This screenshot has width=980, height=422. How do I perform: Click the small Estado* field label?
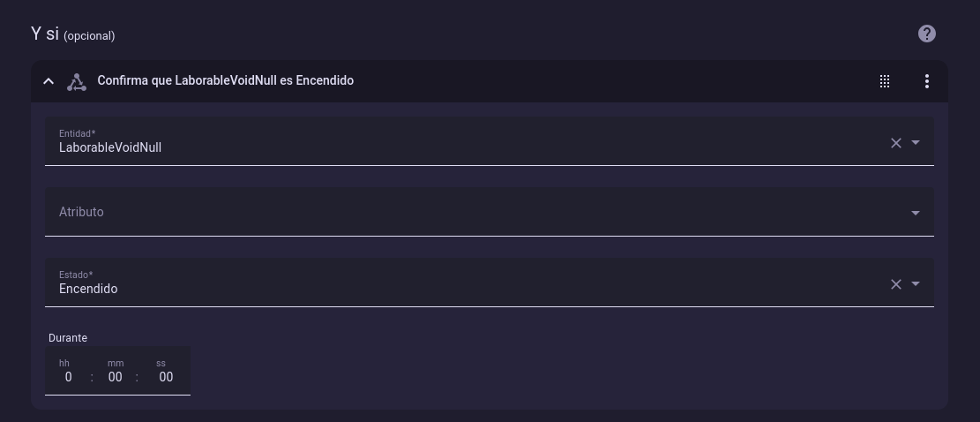pos(76,275)
